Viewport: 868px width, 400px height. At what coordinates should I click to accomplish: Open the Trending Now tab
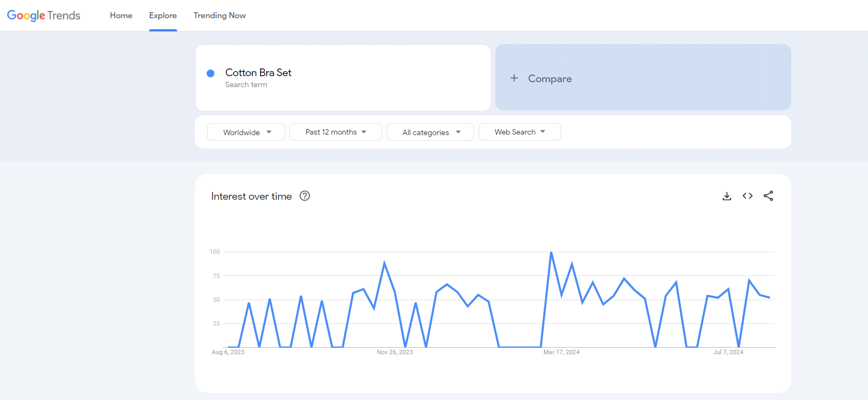(220, 15)
